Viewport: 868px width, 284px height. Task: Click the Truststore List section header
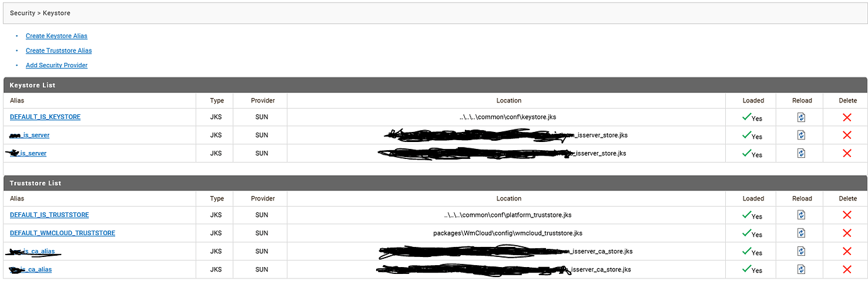coord(434,183)
